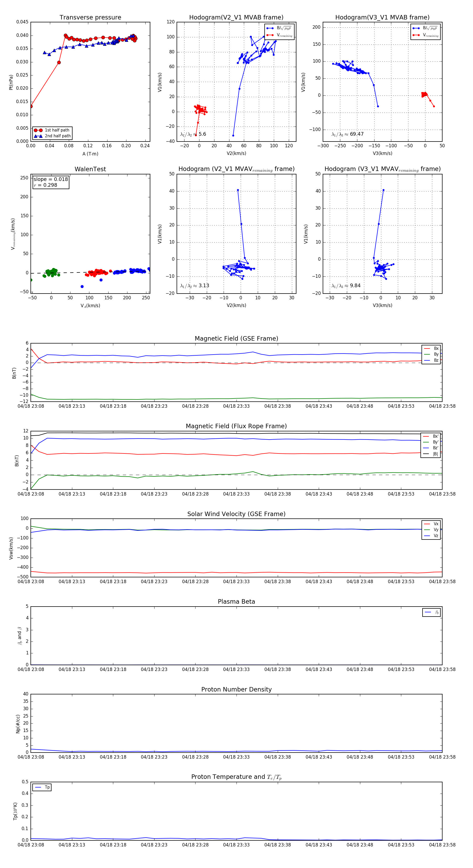Viewport: 473px width, 868px height.
Task: Click the 'Tp(10^6K)' y-axis label
Action: coord(16,811)
